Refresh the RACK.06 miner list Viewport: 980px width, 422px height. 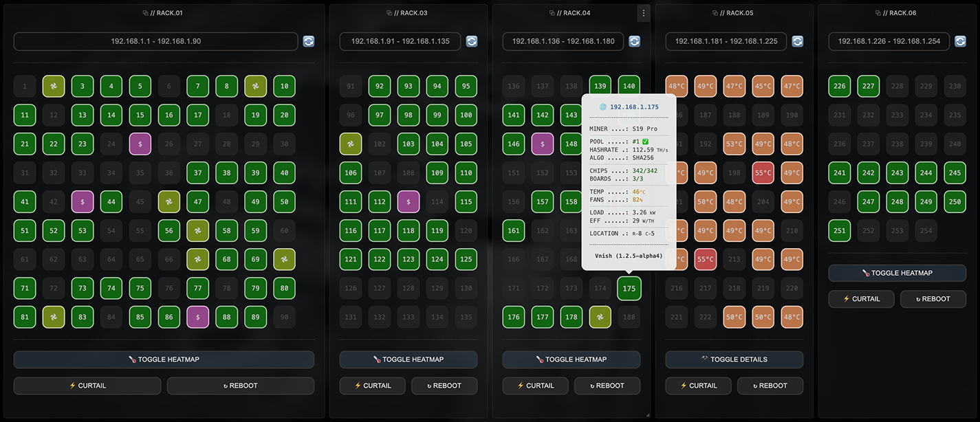960,41
